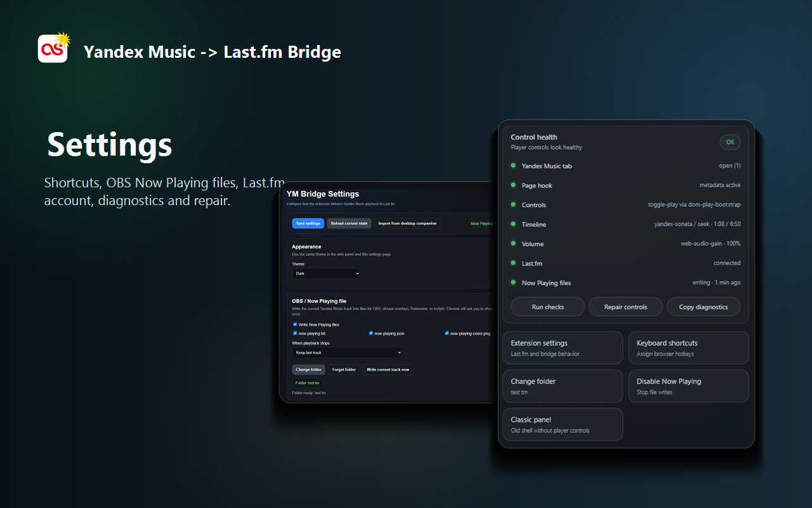
Task: Click the Timeline row label
Action: click(x=534, y=224)
